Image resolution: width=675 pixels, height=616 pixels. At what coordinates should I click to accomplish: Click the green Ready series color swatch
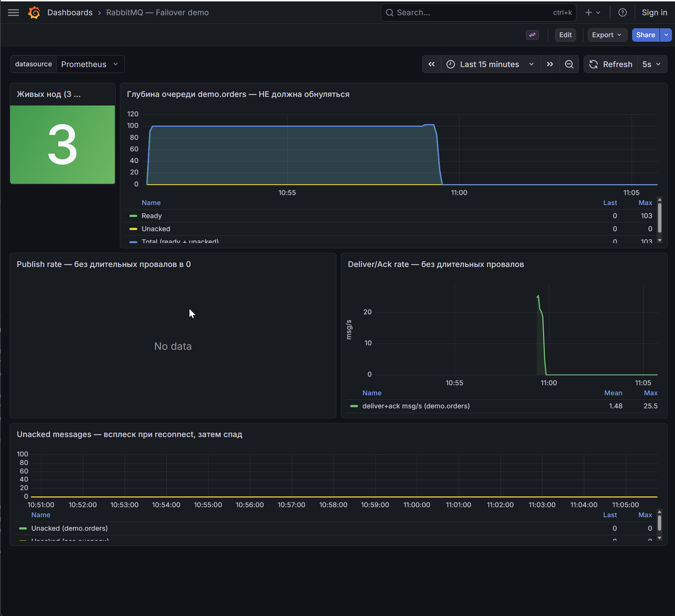[x=133, y=216]
